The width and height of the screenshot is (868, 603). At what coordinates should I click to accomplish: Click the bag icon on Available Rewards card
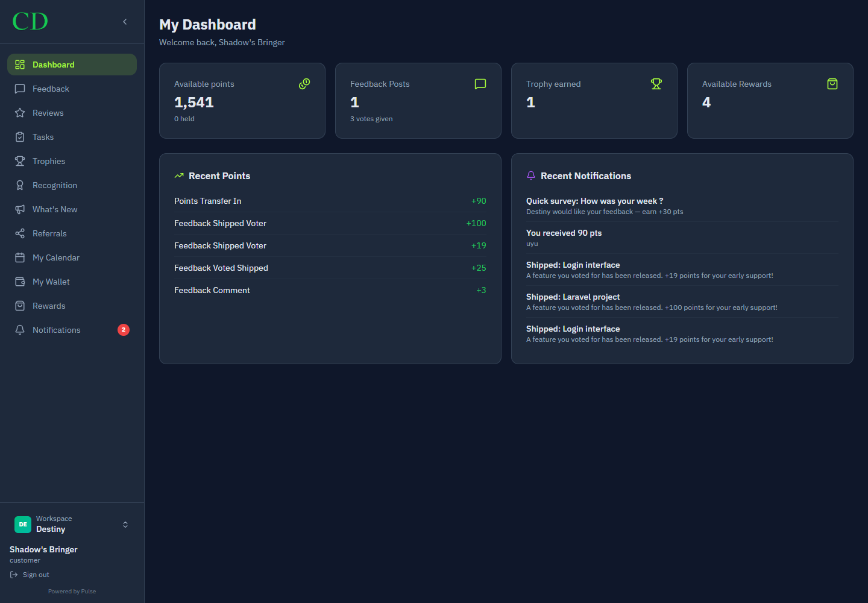click(x=832, y=84)
